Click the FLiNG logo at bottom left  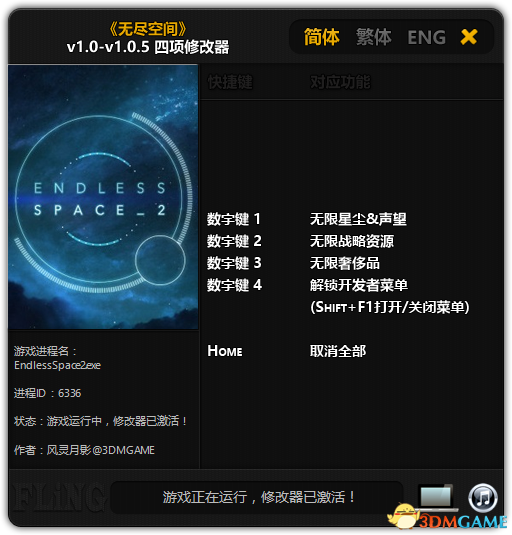tap(56, 497)
